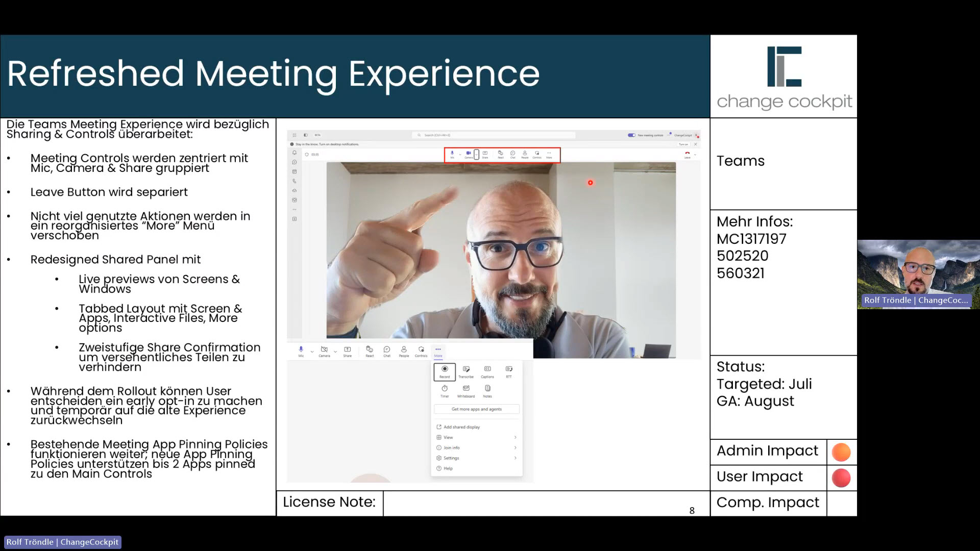Expand options next to the crossed-out Camera
The width and height of the screenshot is (980, 551).
point(335,352)
